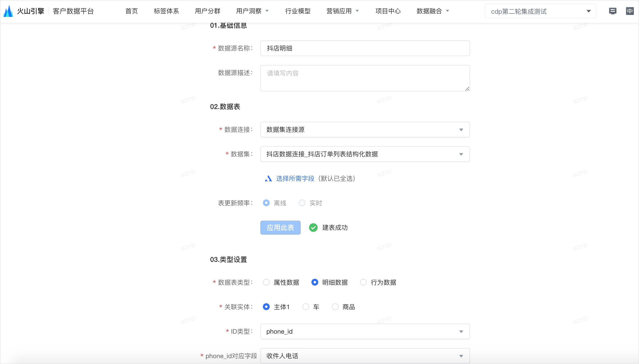Click the 建表成功 status text
Image resolution: width=639 pixels, height=364 pixels.
point(335,228)
